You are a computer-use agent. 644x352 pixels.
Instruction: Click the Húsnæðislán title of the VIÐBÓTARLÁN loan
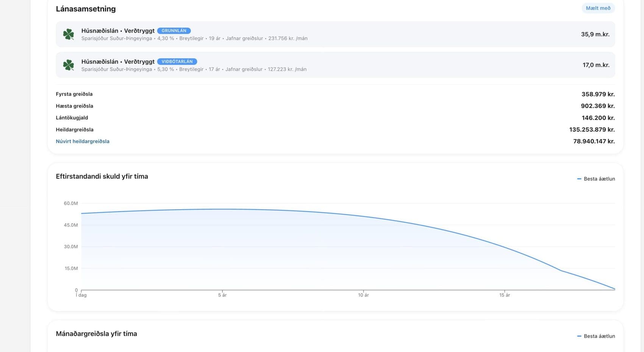(x=118, y=61)
